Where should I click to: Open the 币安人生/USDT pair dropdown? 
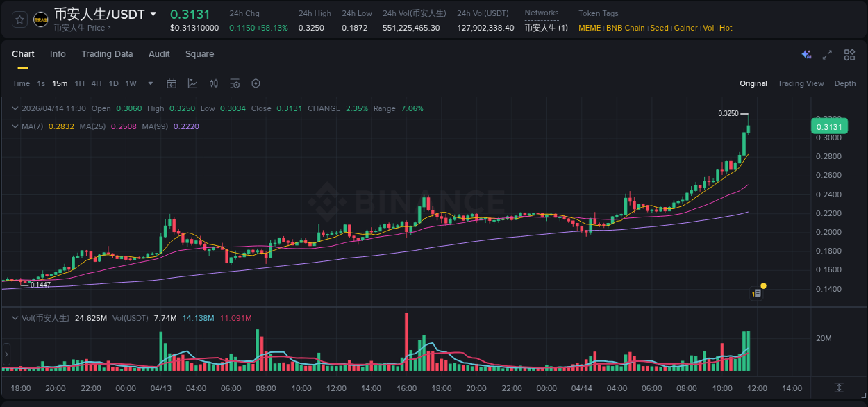(x=154, y=13)
